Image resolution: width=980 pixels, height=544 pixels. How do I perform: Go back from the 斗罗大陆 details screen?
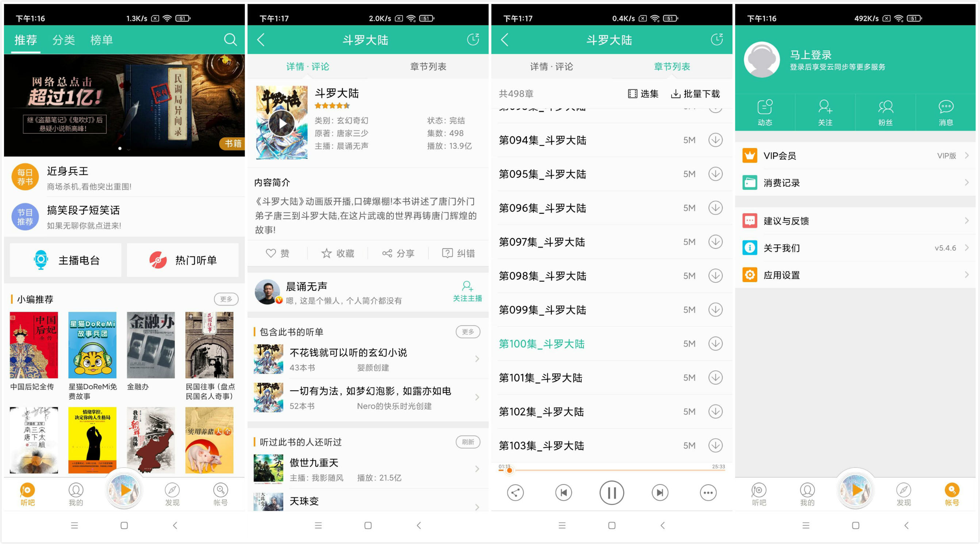click(261, 39)
